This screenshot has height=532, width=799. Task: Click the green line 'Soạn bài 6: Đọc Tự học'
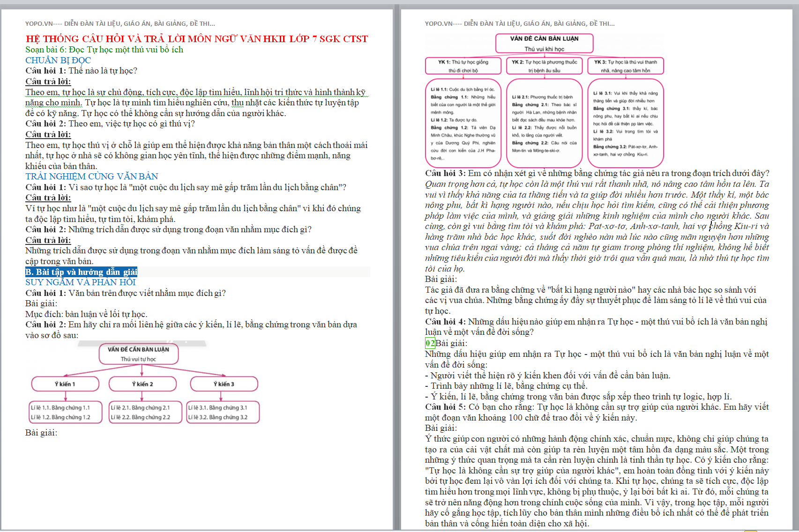click(104, 50)
